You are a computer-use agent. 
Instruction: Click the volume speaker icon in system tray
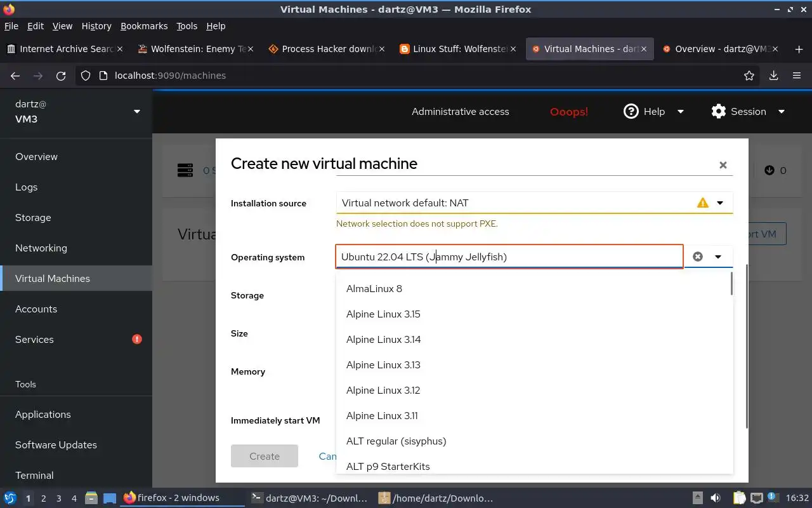pyautogui.click(x=715, y=498)
